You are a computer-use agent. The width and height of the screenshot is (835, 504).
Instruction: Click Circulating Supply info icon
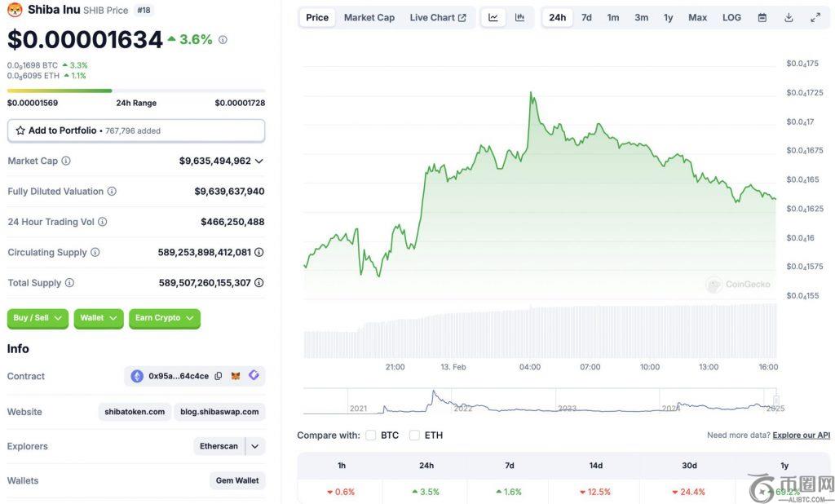click(x=95, y=252)
